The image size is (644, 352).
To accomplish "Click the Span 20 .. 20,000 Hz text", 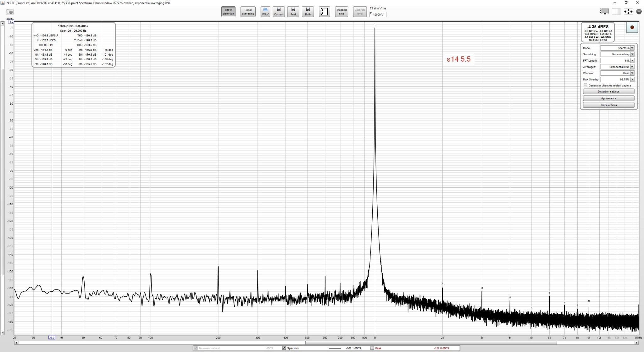I will [73, 31].
